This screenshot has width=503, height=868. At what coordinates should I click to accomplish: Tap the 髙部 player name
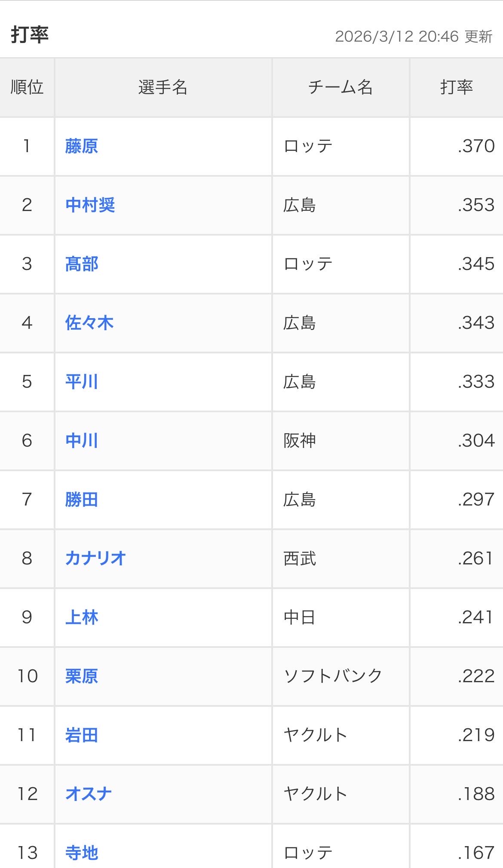click(81, 264)
